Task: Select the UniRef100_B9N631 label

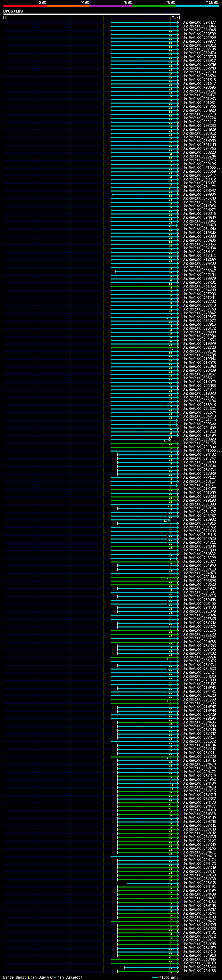Action: pos(199,91)
